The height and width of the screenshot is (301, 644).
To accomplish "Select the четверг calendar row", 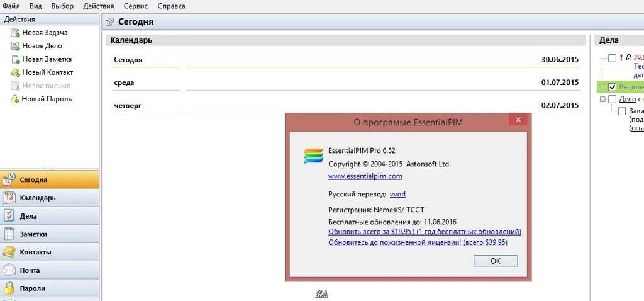I will [x=346, y=106].
